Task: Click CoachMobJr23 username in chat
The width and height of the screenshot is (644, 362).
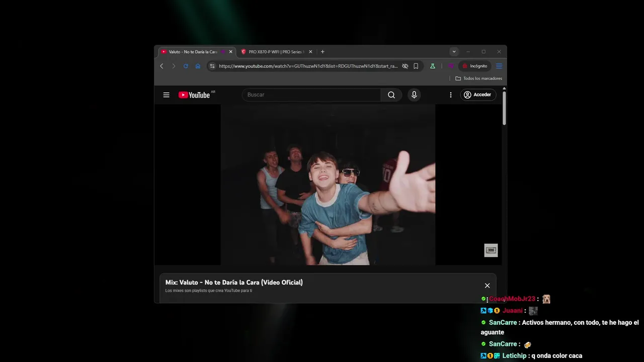Action: point(512,299)
